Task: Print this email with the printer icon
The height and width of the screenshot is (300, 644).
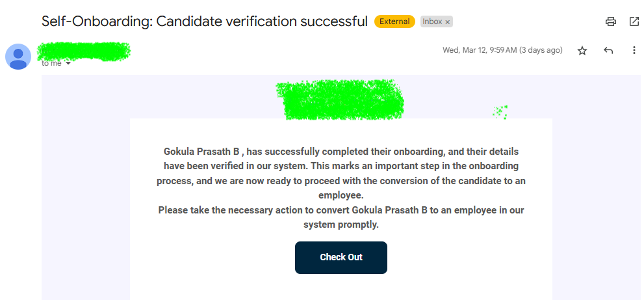Action: [610, 21]
